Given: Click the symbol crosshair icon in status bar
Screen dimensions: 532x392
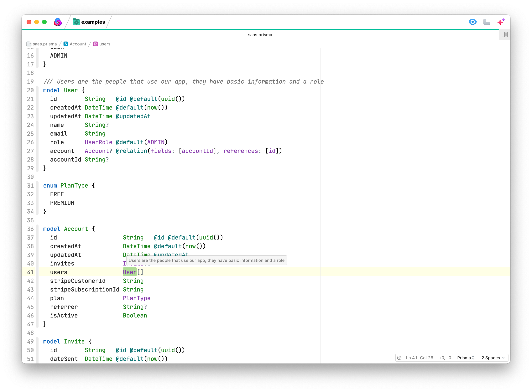Looking at the screenshot, I should [399, 358].
